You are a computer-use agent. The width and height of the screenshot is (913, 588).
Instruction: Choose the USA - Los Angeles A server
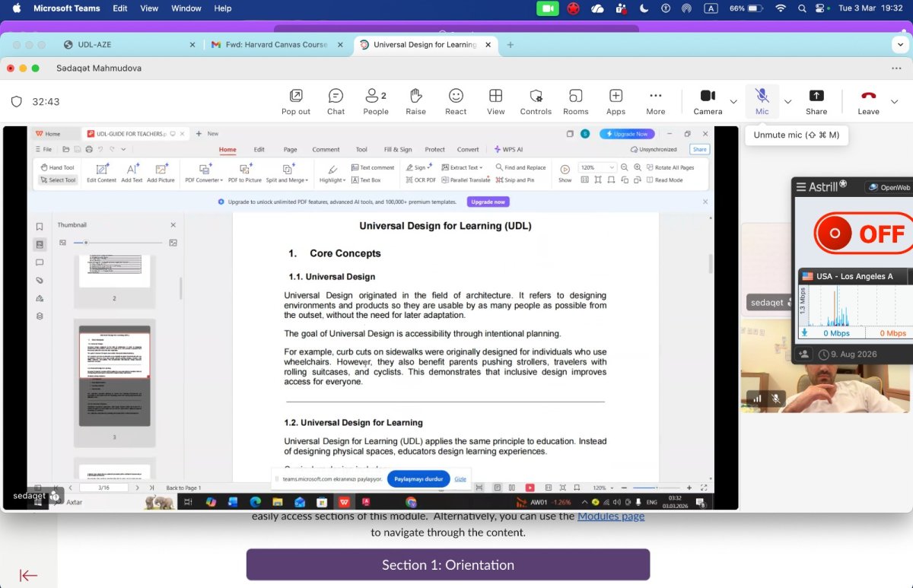[854, 276]
